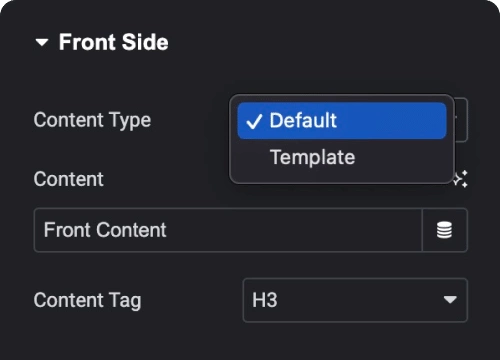Click the Front Content placeholder text
500x360 pixels.
105,230
